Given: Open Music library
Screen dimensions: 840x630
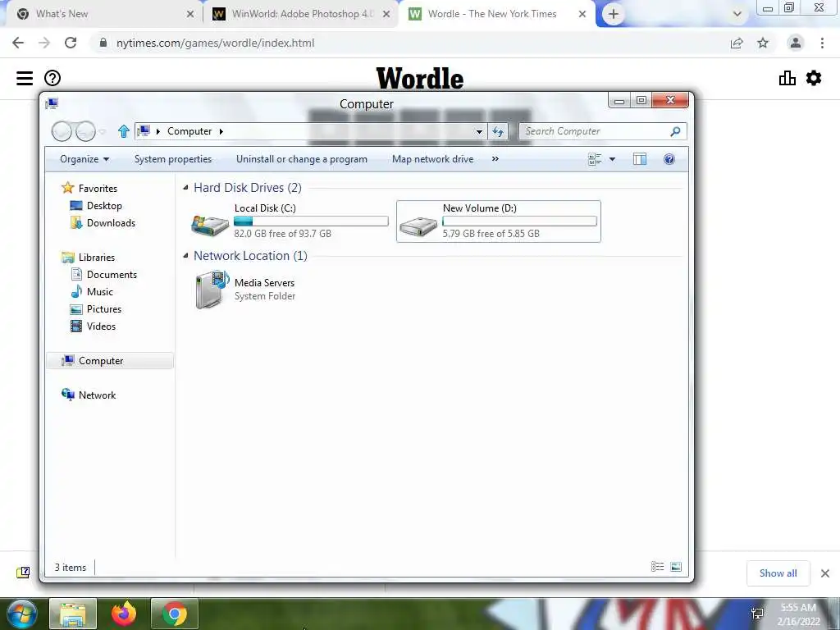Looking at the screenshot, I should [x=99, y=292].
